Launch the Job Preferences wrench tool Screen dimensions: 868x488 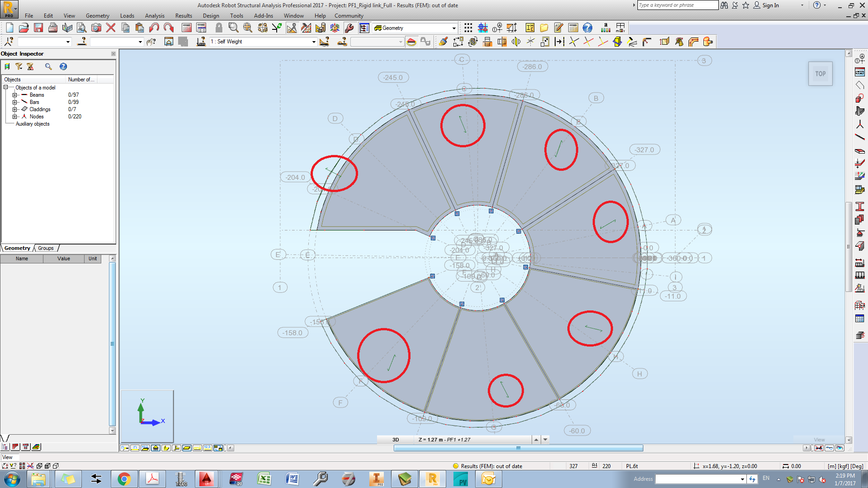[x=349, y=28]
